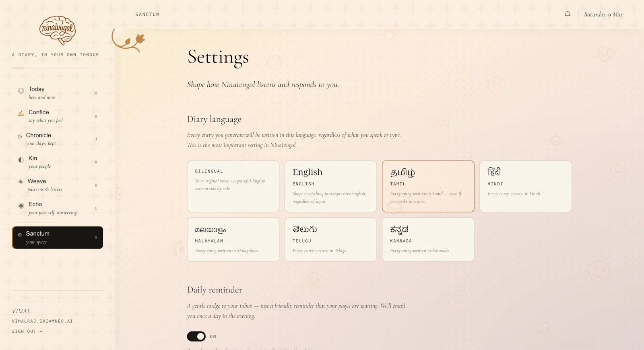Choose the Malayalam language card
Viewport: 644px width, 350px height.
tap(233, 239)
